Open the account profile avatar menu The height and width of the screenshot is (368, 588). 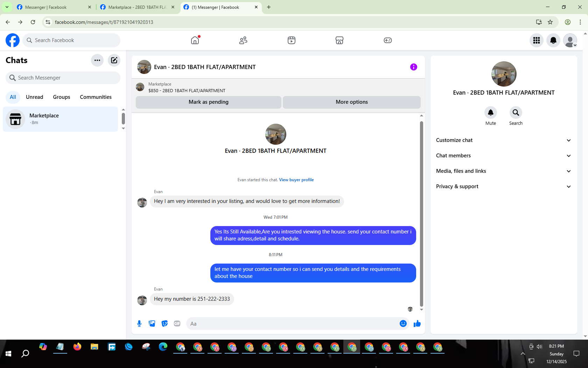570,40
